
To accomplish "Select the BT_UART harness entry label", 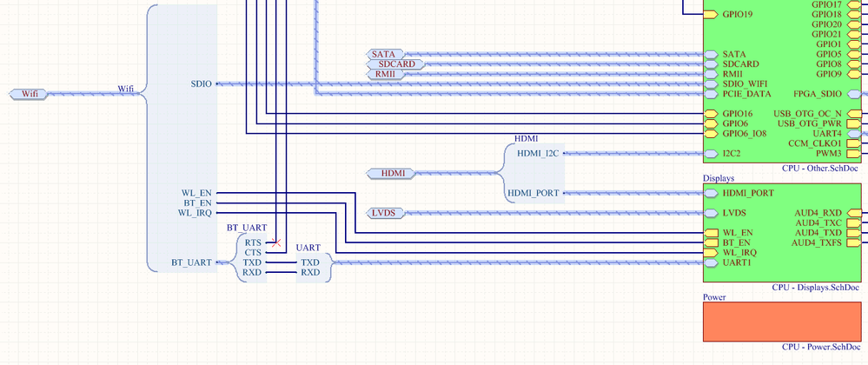I will (191, 262).
